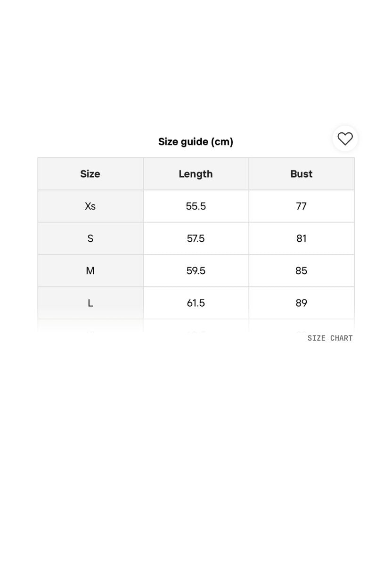392x588 pixels.
Task: Click the 77 bust value for Xs
Action: point(301,206)
